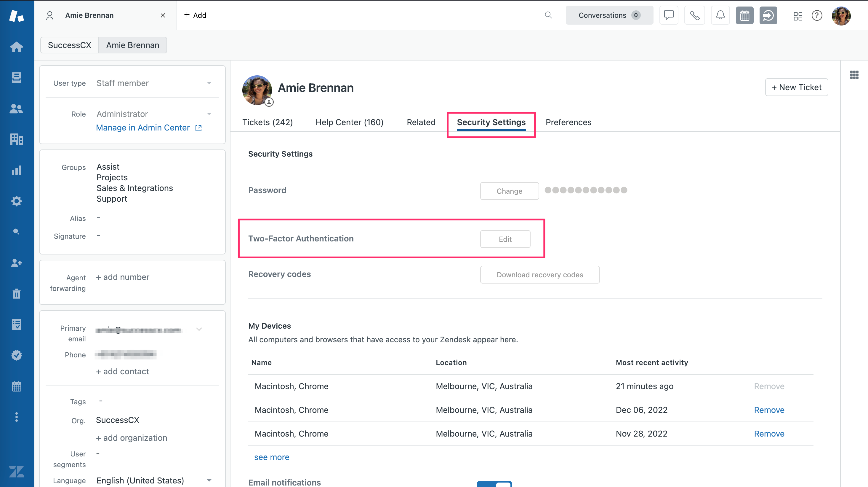Open the Organizations building icon in sidebar

pos(16,139)
